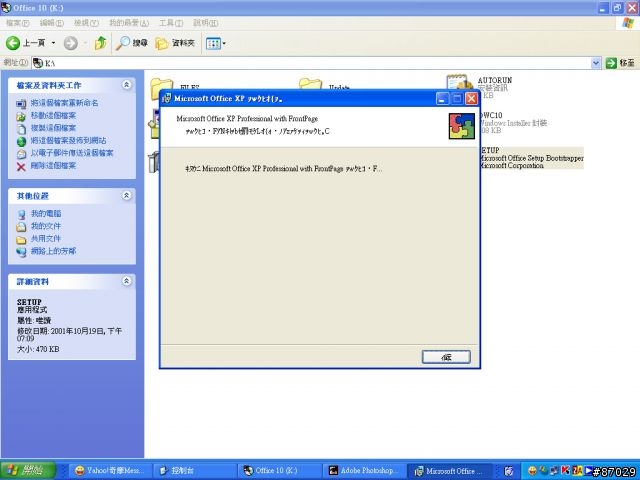The height and width of the screenshot is (480, 640).
Task: Select the Update folder icon
Action: [310, 84]
